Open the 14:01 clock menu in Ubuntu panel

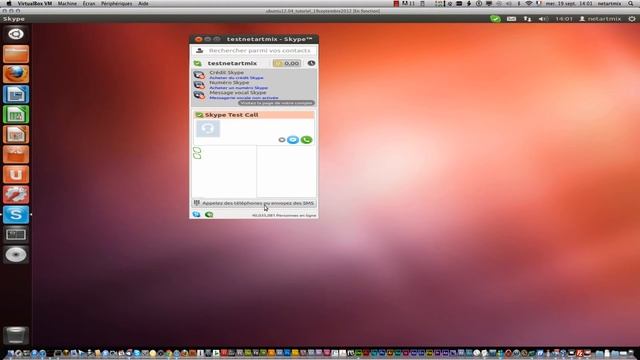click(564, 19)
